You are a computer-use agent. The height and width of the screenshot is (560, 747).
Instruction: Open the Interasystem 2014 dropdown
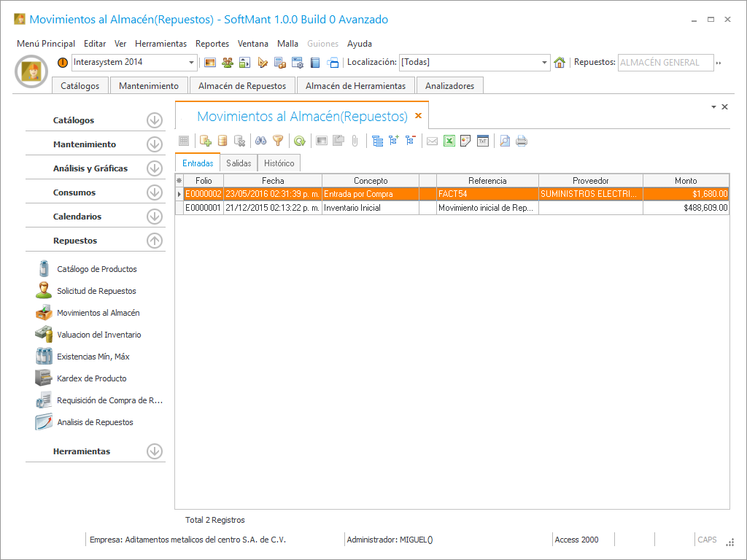[x=192, y=63]
